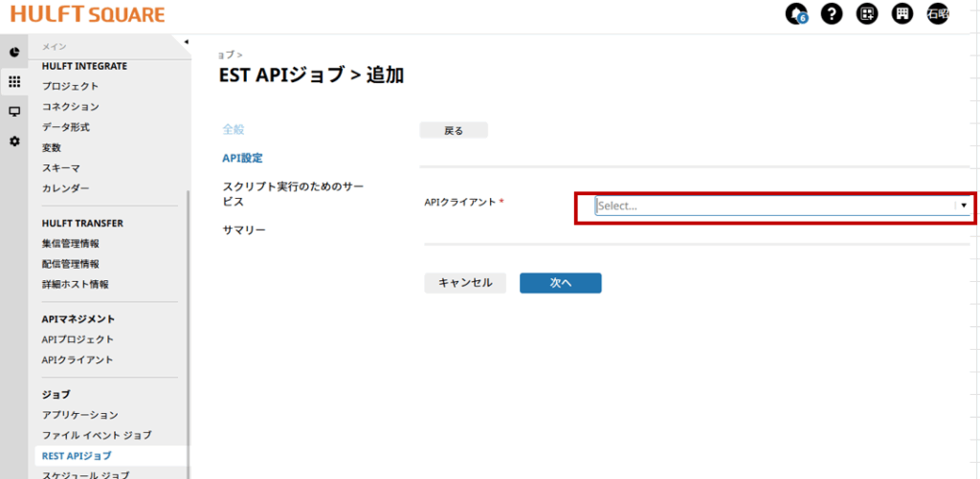Image resolution: width=980 pixels, height=479 pixels.
Task: Open the app grid plus icon
Action: point(866,14)
